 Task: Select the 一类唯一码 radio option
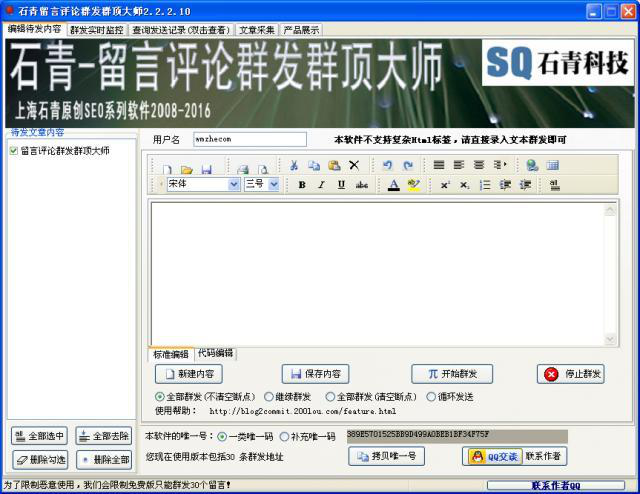pyautogui.click(x=222, y=436)
